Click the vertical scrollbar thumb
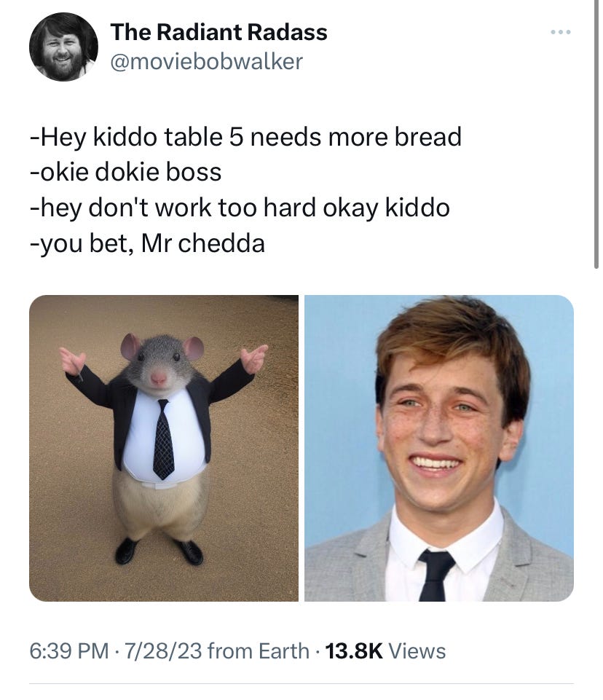The image size is (603, 700). tap(596, 134)
